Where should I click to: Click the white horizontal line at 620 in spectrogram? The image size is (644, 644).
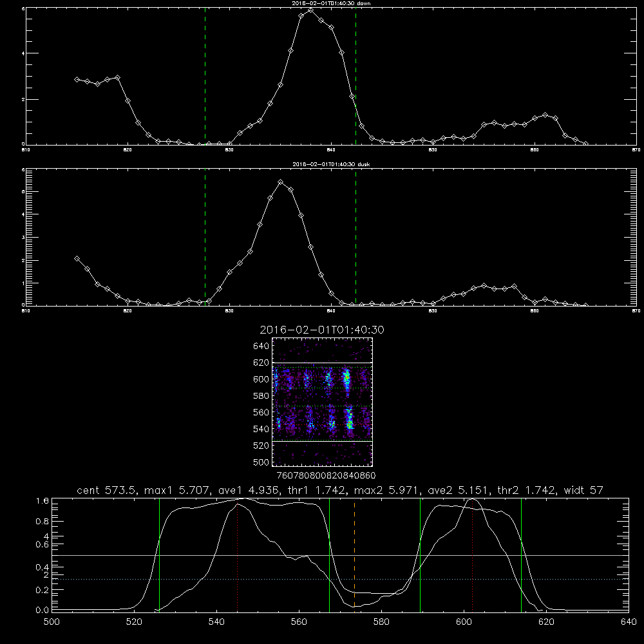click(x=323, y=363)
